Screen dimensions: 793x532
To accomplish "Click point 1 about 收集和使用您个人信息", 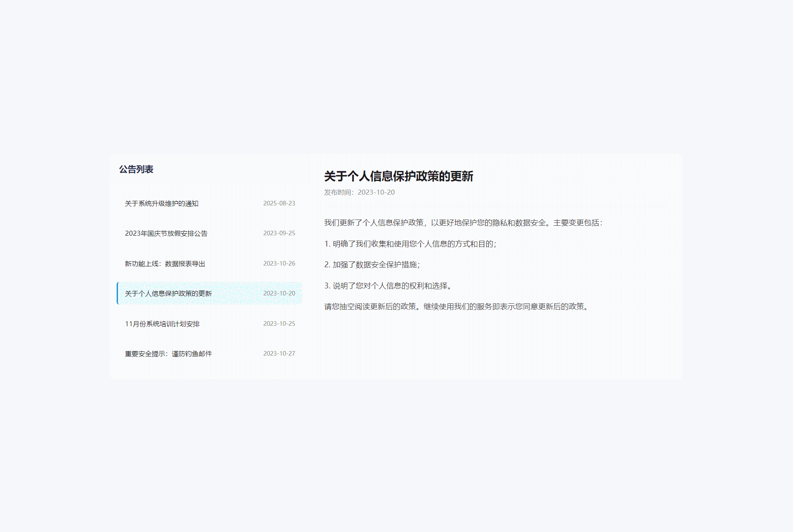I will point(410,244).
